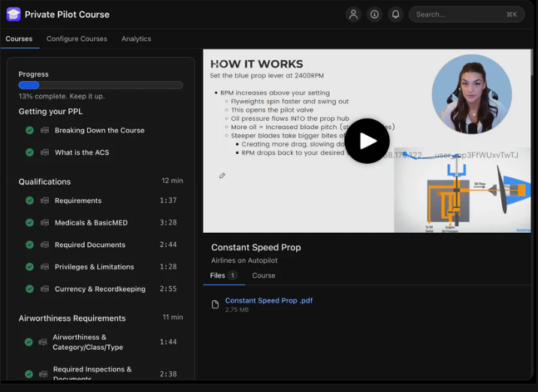This screenshot has height=392, width=538.
Task: Open the Constant Speed Prop .pdf link
Action: pyautogui.click(x=268, y=300)
